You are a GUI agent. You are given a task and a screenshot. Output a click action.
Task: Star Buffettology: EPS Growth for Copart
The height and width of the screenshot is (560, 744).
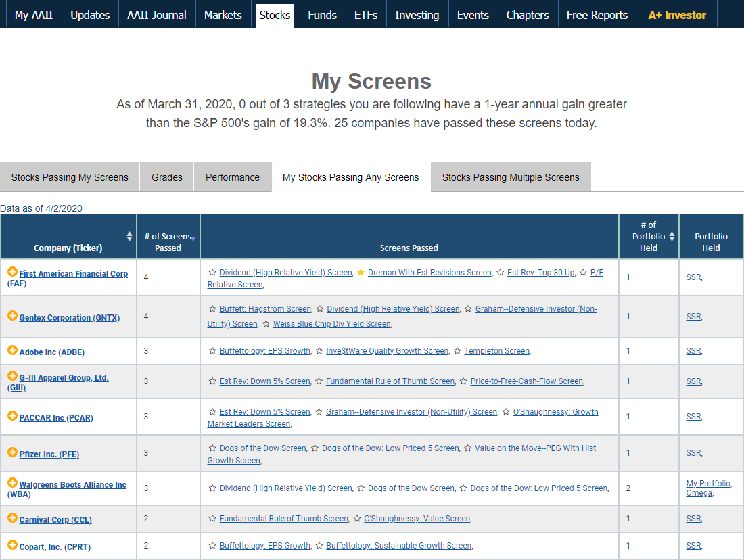tap(212, 546)
